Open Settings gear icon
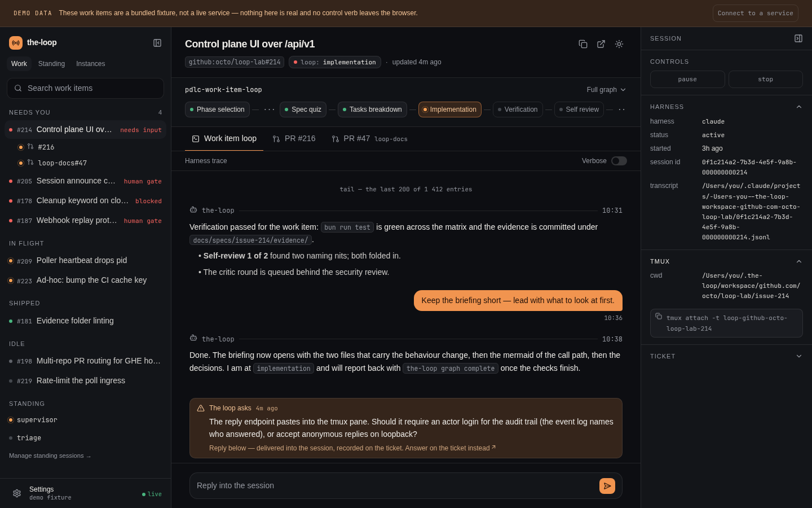Image resolution: width=812 pixels, height=508 pixels. [x=17, y=493]
